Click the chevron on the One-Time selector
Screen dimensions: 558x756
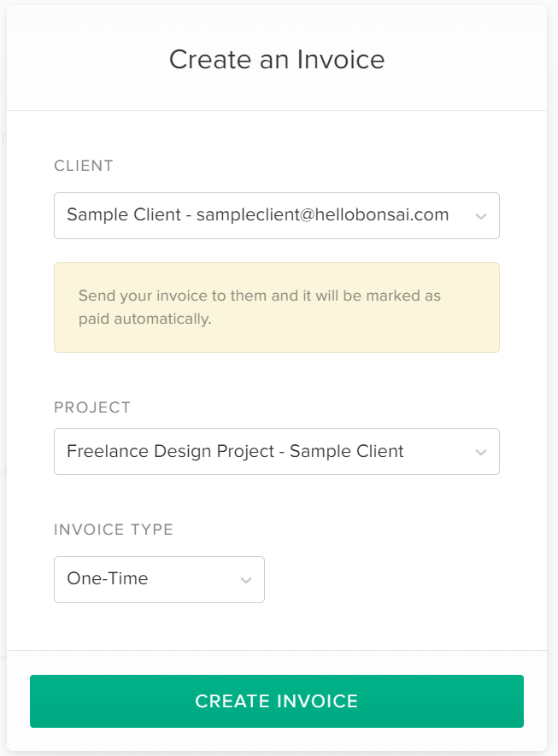[x=246, y=579]
